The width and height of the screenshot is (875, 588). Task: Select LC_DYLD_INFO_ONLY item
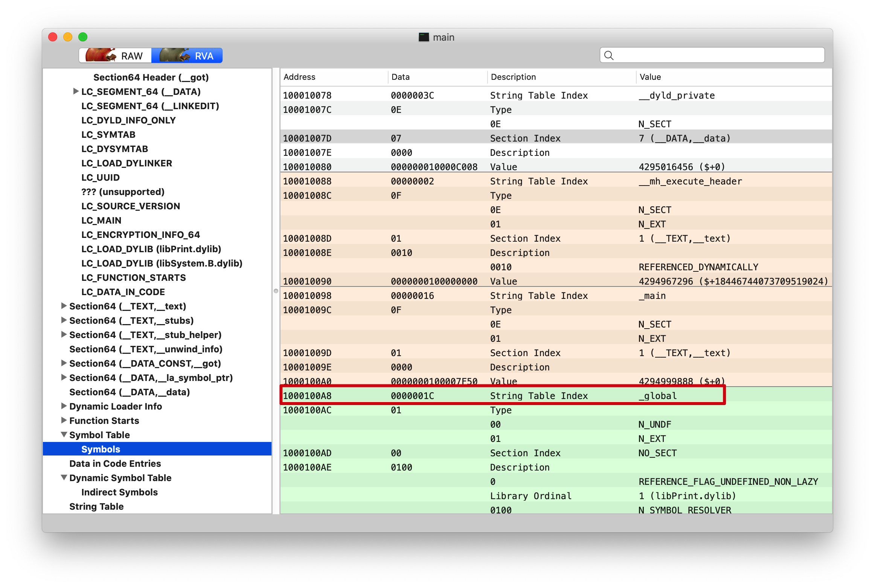(128, 120)
